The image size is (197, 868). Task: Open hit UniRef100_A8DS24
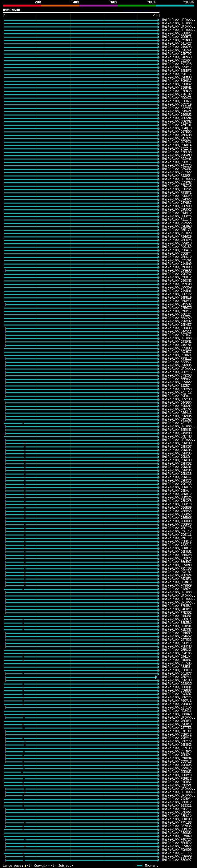176,575
